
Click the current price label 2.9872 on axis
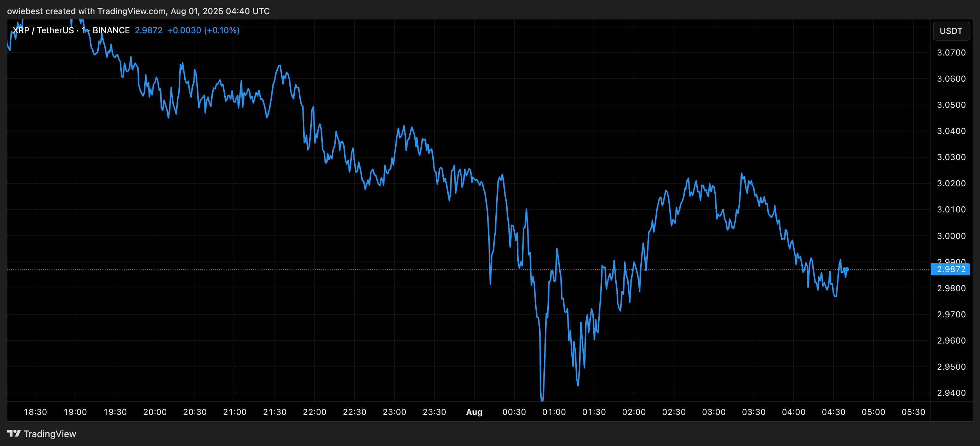(951, 269)
